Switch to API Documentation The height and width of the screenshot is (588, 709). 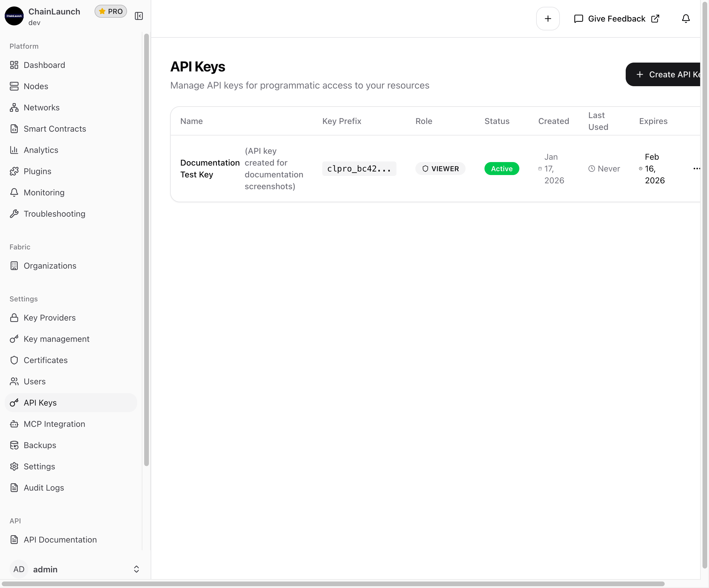[x=60, y=540]
